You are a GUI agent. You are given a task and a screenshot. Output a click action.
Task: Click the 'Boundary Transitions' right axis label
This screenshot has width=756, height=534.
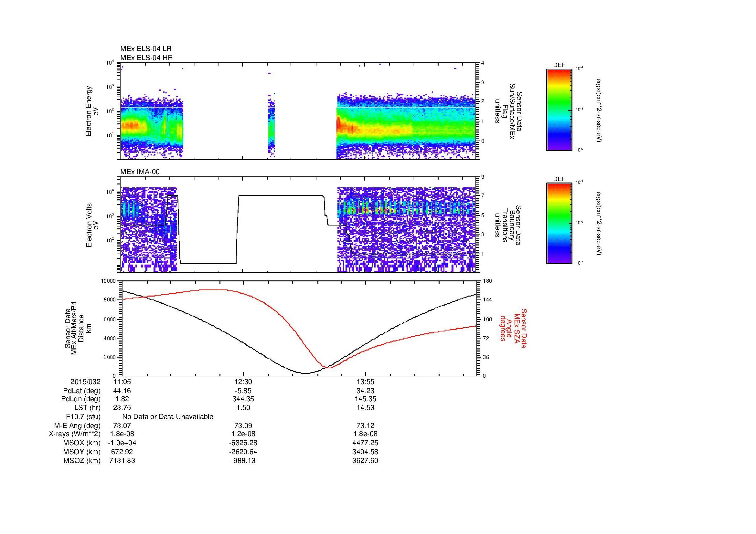point(508,225)
